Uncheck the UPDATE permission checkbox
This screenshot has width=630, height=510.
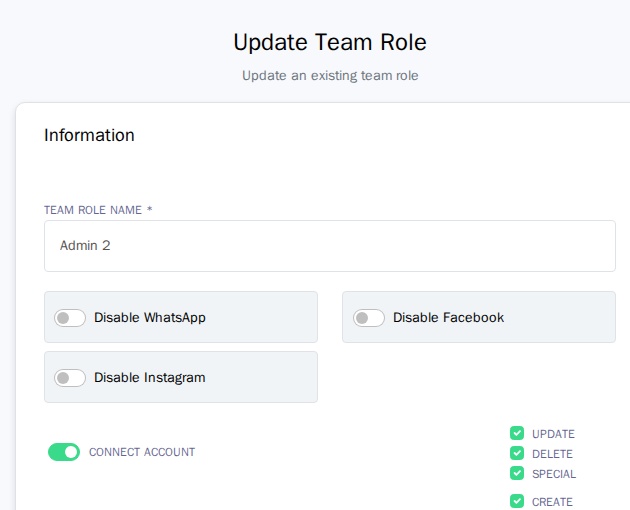click(x=517, y=433)
